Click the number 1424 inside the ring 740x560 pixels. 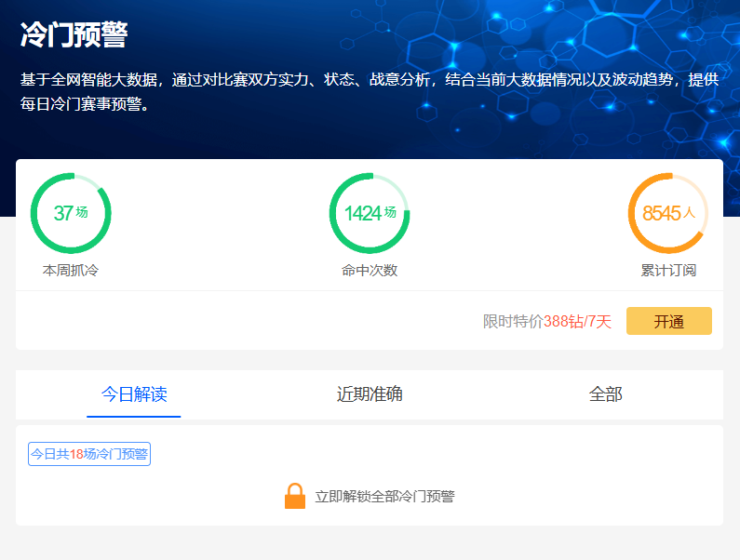(x=363, y=213)
